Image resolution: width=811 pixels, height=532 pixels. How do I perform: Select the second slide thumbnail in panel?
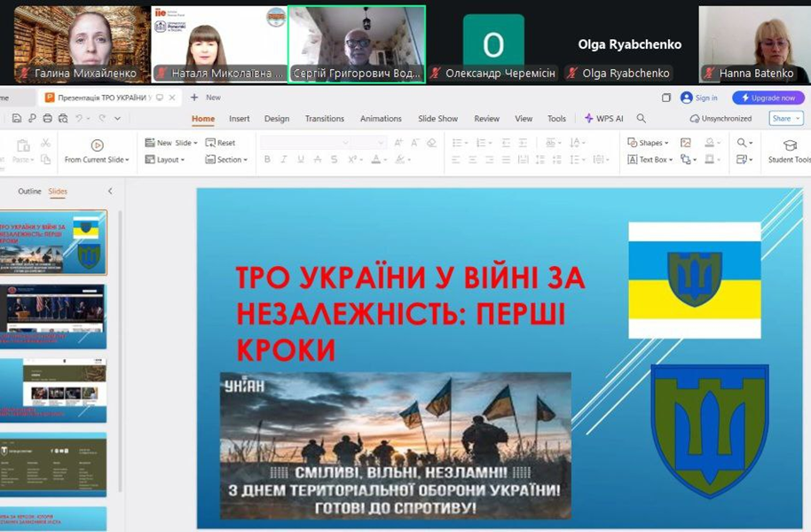pos(55,316)
